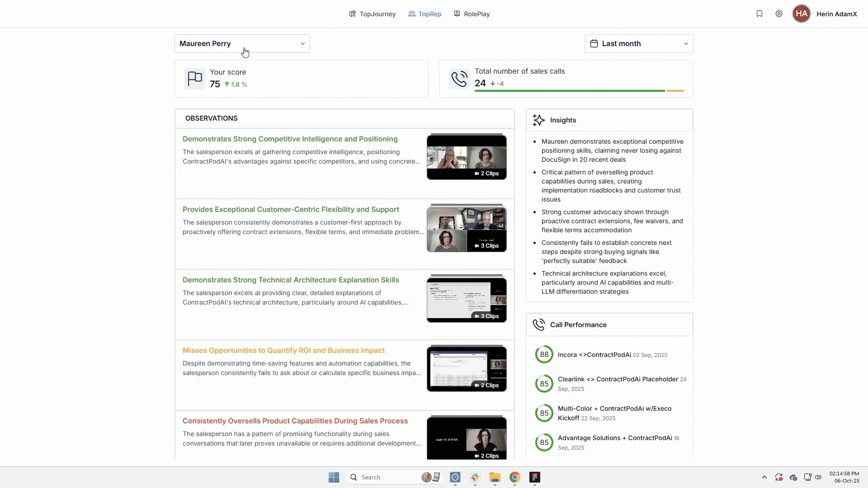The height and width of the screenshot is (488, 868).
Task: Click the Insights sparkle icon
Action: (x=538, y=120)
